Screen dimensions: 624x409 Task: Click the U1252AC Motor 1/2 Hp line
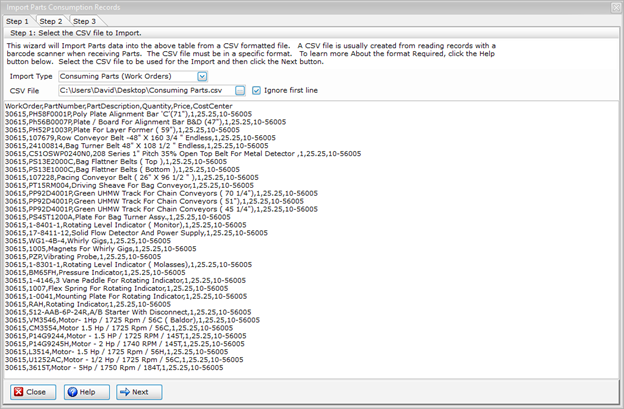coord(124,361)
